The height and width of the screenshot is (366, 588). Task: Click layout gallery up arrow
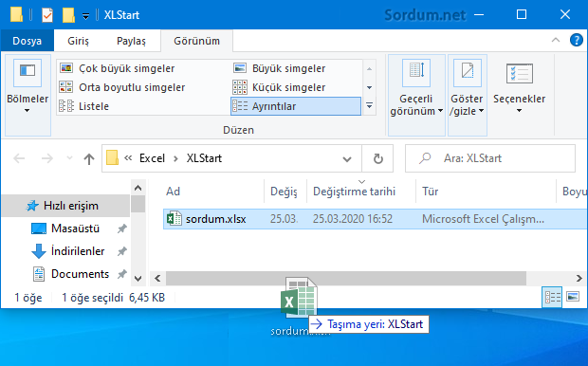point(369,68)
